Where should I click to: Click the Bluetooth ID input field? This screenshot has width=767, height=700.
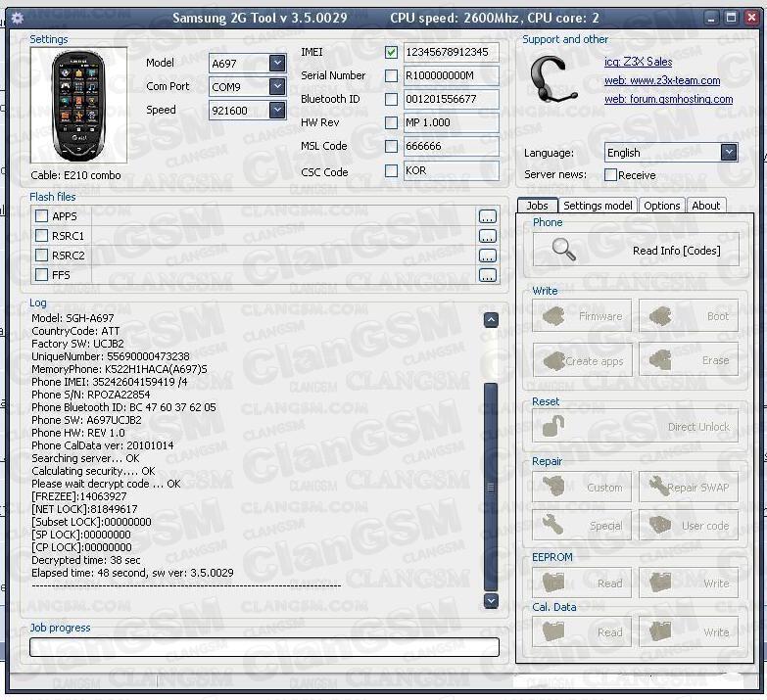click(x=451, y=99)
